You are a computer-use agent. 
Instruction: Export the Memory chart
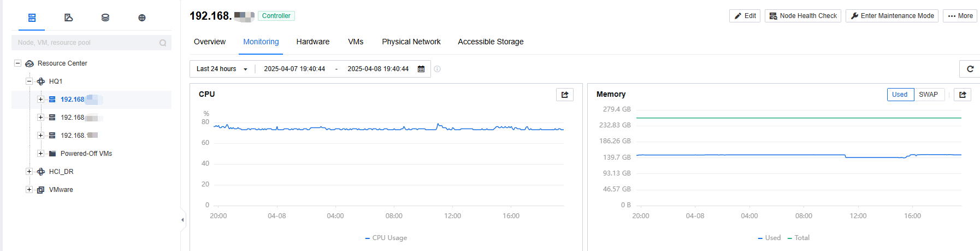pos(963,95)
